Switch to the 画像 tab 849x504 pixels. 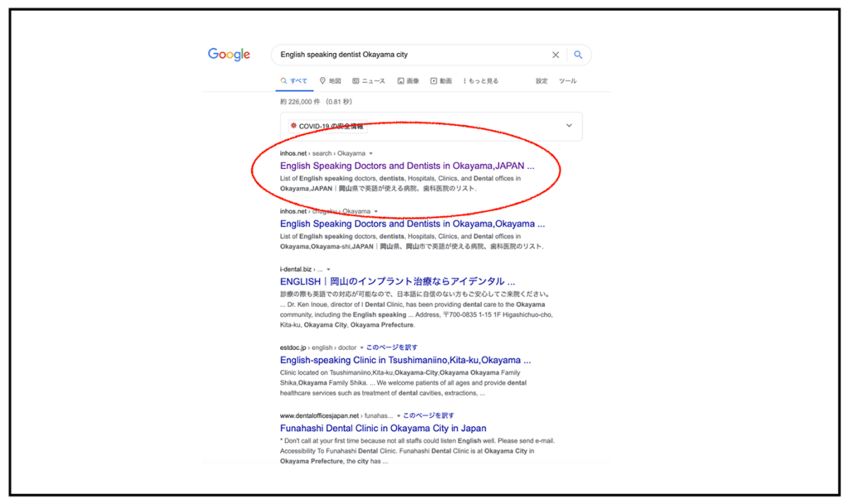[408, 80]
